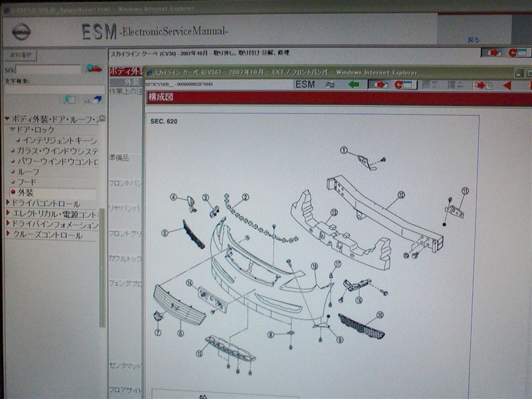Viewport: 532px width, 399px height.
Task: Open the インテリジェントキーシ tree item
Action: 60,140
